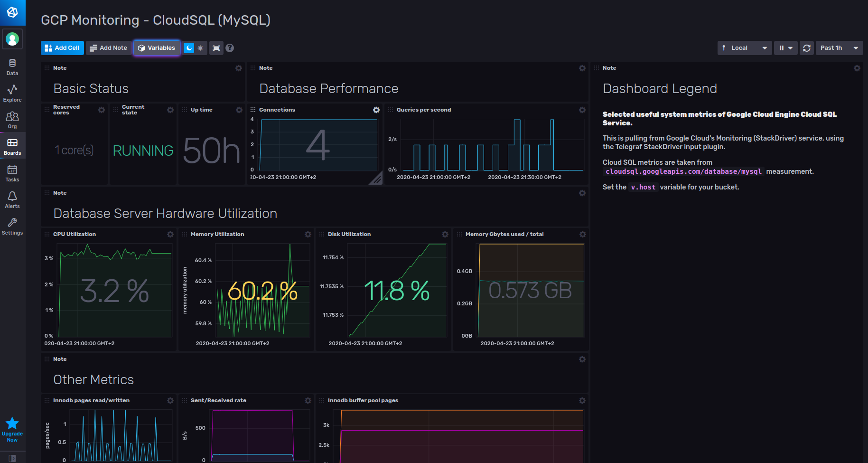The height and width of the screenshot is (463, 868).
Task: Click the manual refresh icon
Action: tap(807, 48)
